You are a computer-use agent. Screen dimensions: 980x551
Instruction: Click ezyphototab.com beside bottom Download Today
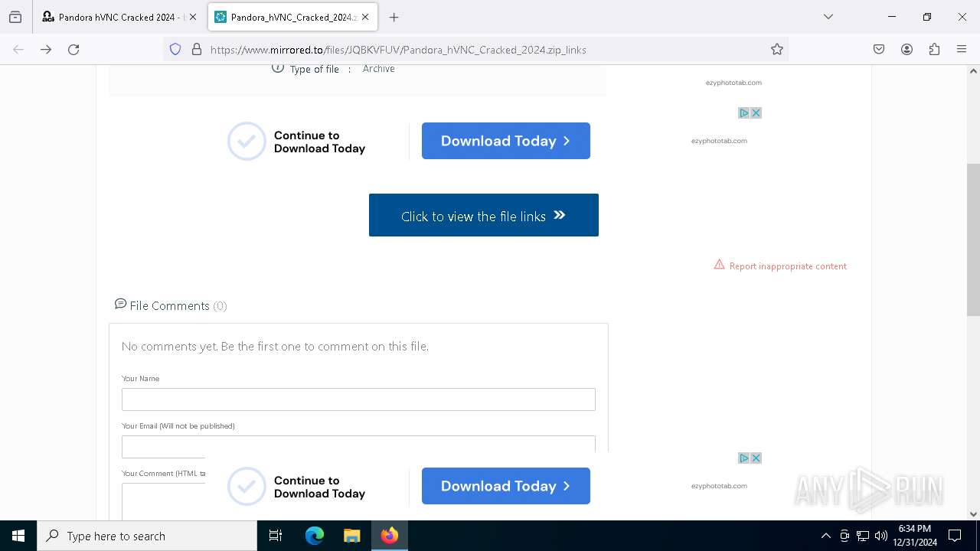click(x=719, y=486)
